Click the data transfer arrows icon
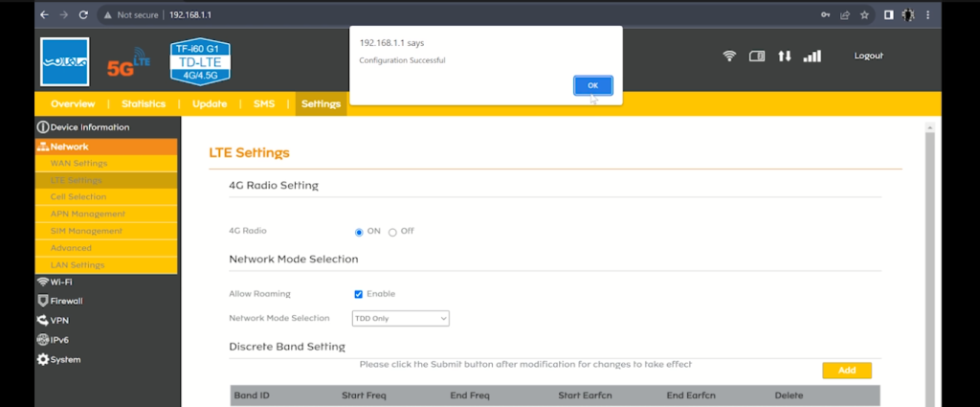The image size is (980, 407). pos(784,57)
